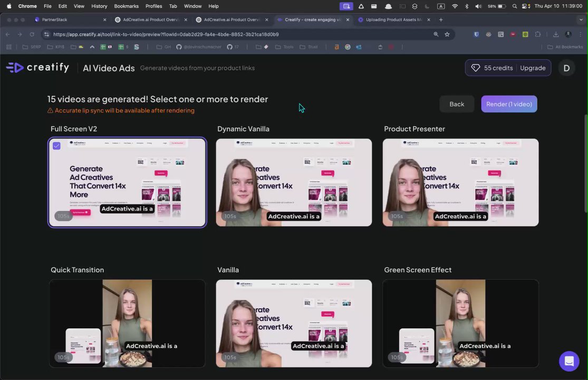Open the bookmarks apps grid icon

pos(8,47)
